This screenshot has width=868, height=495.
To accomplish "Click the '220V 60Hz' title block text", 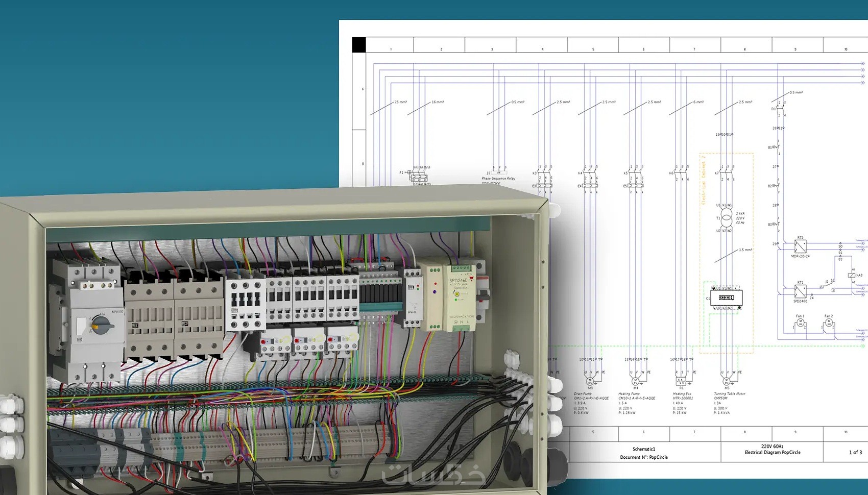I will point(772,446).
